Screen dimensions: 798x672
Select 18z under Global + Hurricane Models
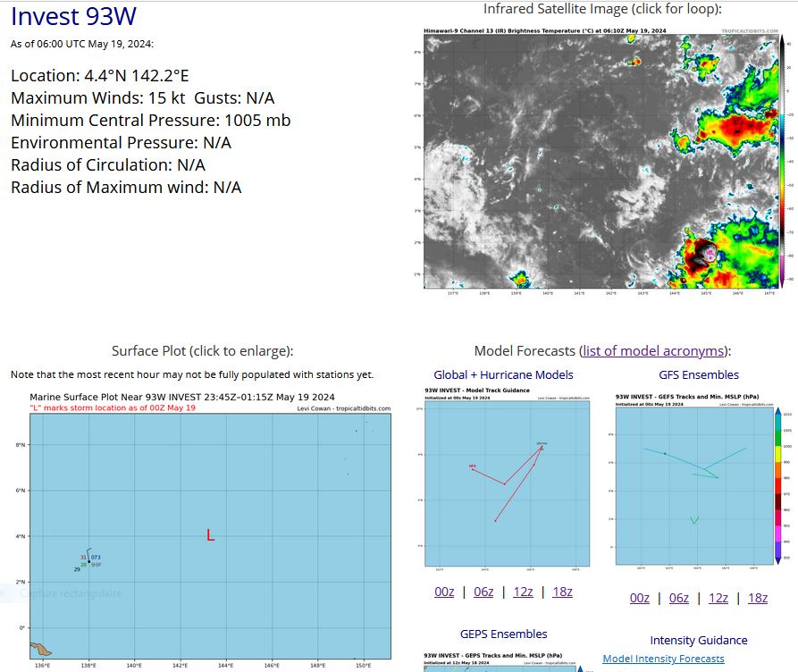[x=562, y=592]
